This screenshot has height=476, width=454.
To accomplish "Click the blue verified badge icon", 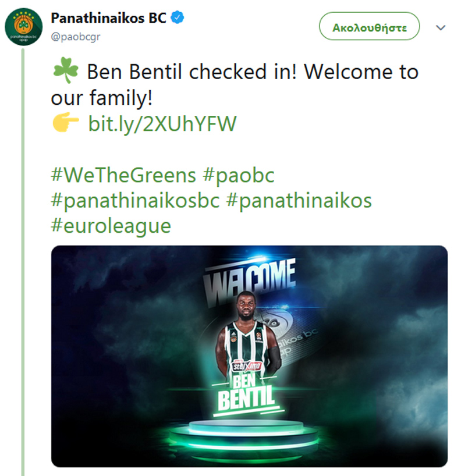I will [178, 17].
